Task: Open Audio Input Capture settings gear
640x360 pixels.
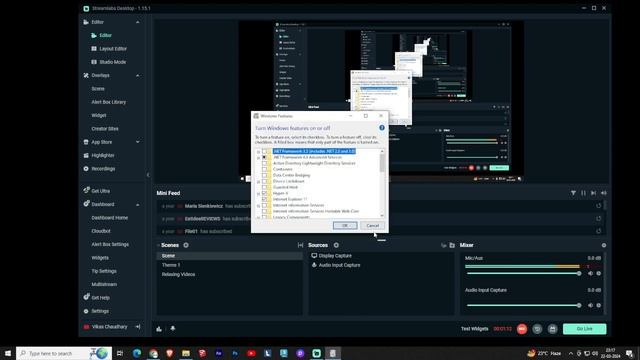Action: (599, 305)
